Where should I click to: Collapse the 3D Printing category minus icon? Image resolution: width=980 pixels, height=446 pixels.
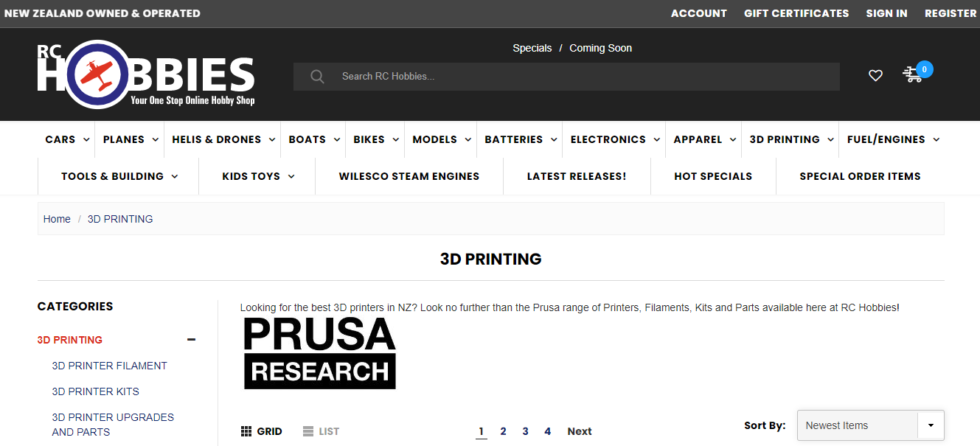pyautogui.click(x=192, y=340)
